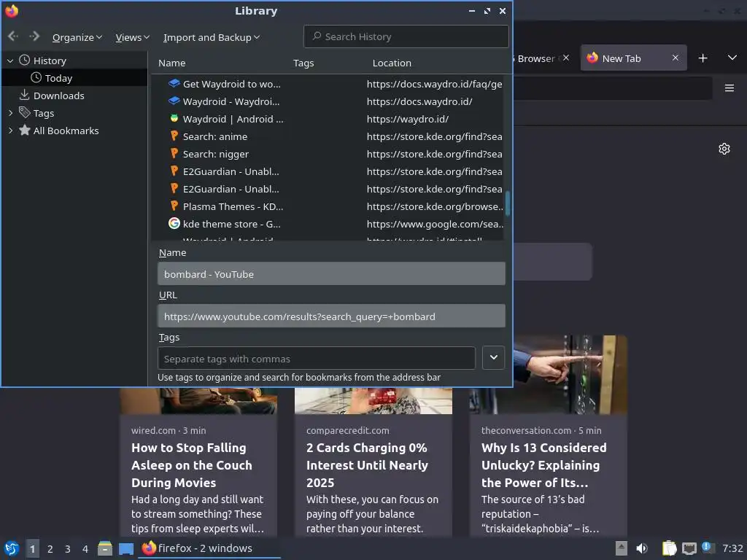Click the Name field 'bombard - YouTube'
The image size is (747, 560).
pyautogui.click(x=331, y=274)
